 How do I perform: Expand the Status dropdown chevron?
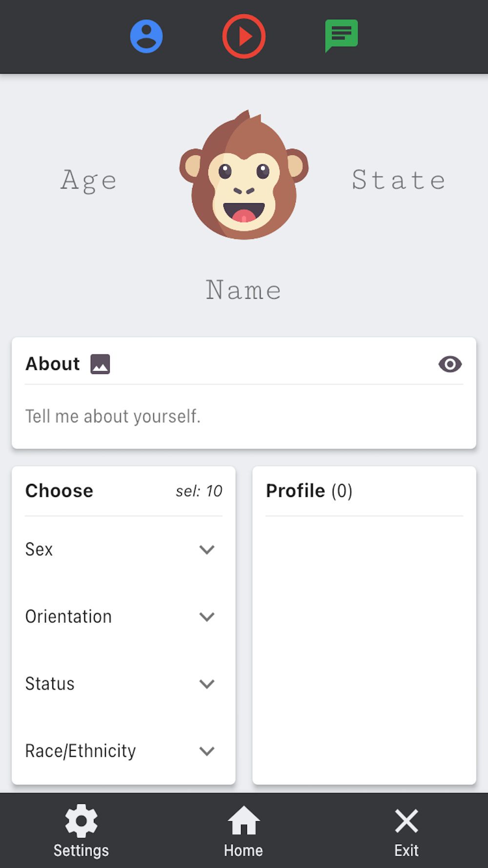pyautogui.click(x=207, y=684)
